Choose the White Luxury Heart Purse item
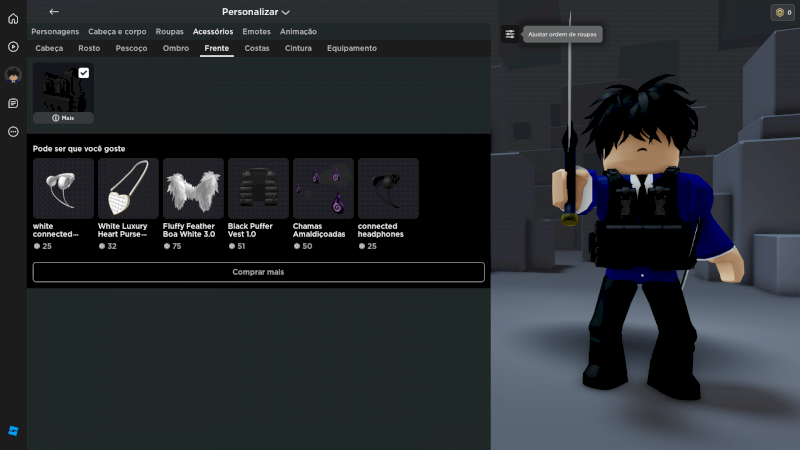The width and height of the screenshot is (800, 450). coord(128,188)
